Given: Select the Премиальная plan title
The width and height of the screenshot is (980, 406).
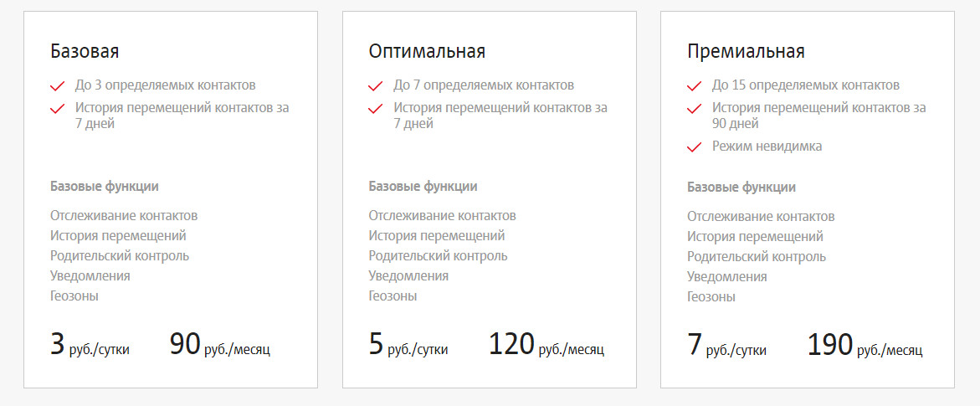Looking at the screenshot, I should click(746, 51).
